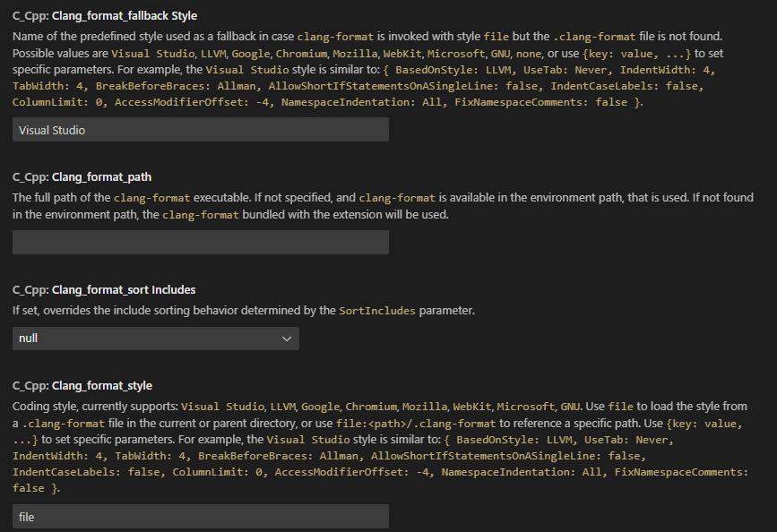Click the SortIncludes code term in the description
Viewport: 777px width, 532px height.
(x=377, y=311)
